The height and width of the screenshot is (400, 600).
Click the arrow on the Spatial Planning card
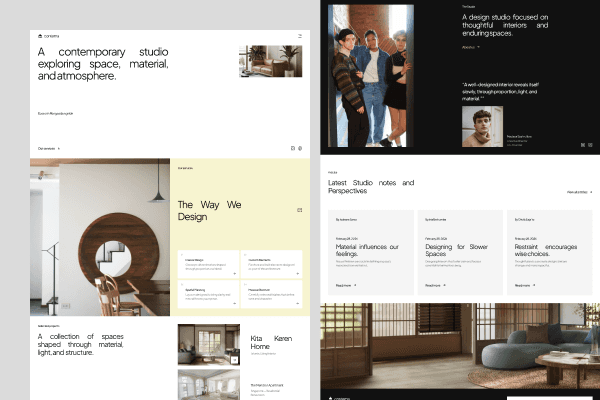click(x=235, y=304)
